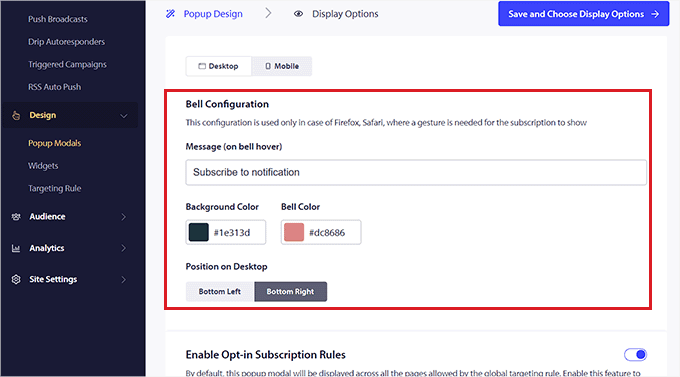Click the Position on Desktop label
This screenshot has height=377, width=680.
pos(226,266)
